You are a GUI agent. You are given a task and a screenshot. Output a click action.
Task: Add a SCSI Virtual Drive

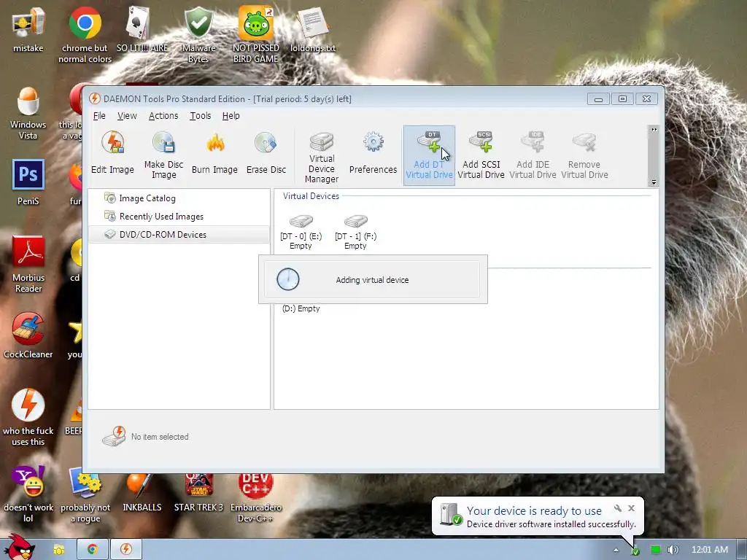pyautogui.click(x=481, y=155)
